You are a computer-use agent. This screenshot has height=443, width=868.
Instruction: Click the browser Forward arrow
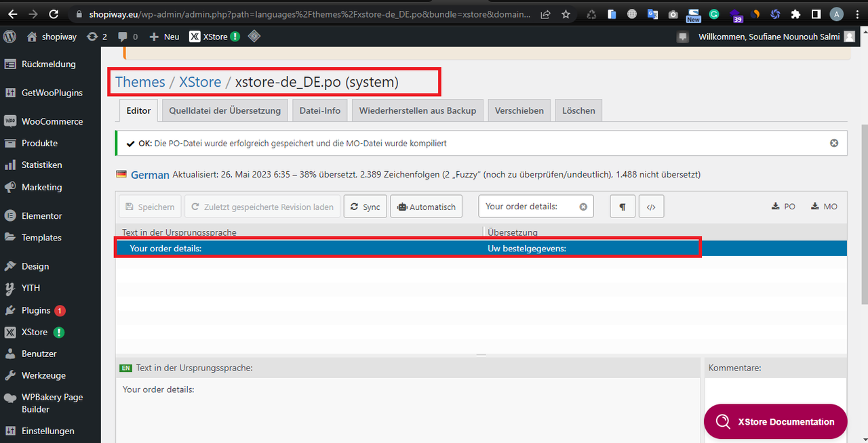33,14
